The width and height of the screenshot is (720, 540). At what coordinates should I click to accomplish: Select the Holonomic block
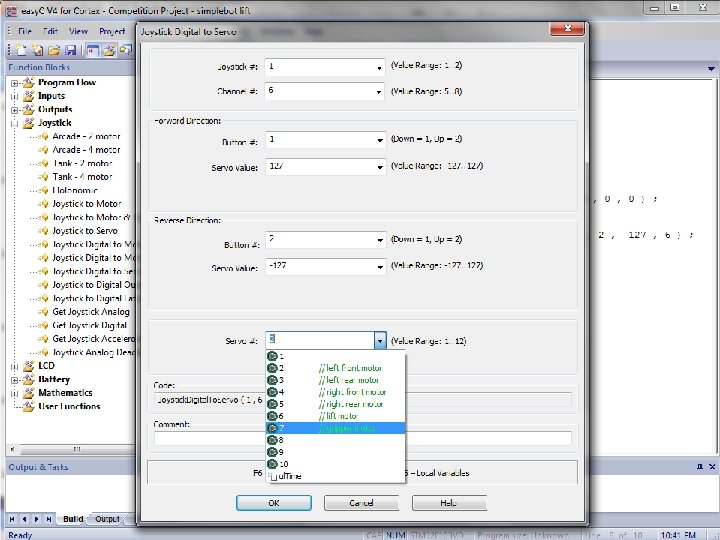point(75,190)
